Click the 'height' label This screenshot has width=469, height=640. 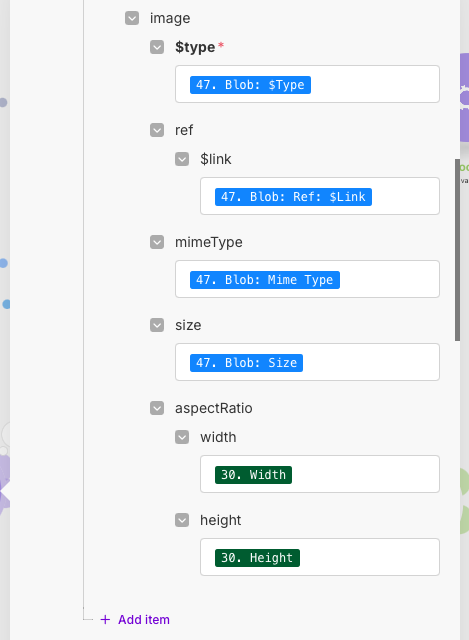pyautogui.click(x=220, y=520)
